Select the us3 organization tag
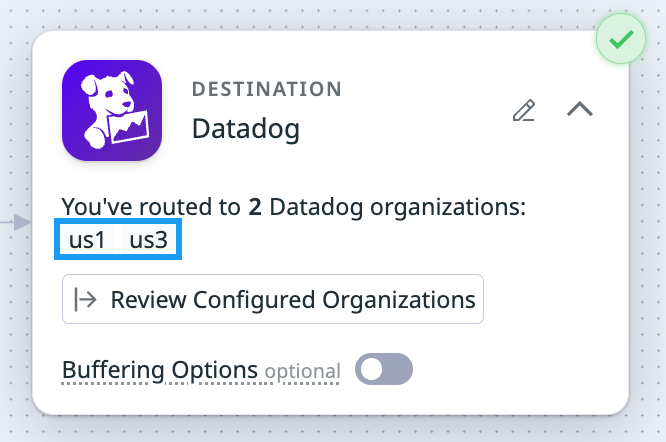This screenshot has height=442, width=666. [x=148, y=240]
